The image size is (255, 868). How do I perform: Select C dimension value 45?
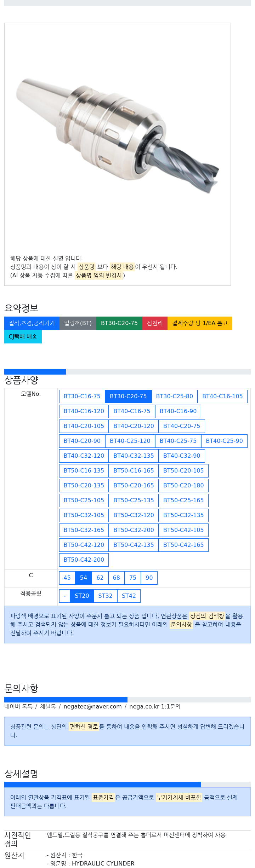click(67, 578)
